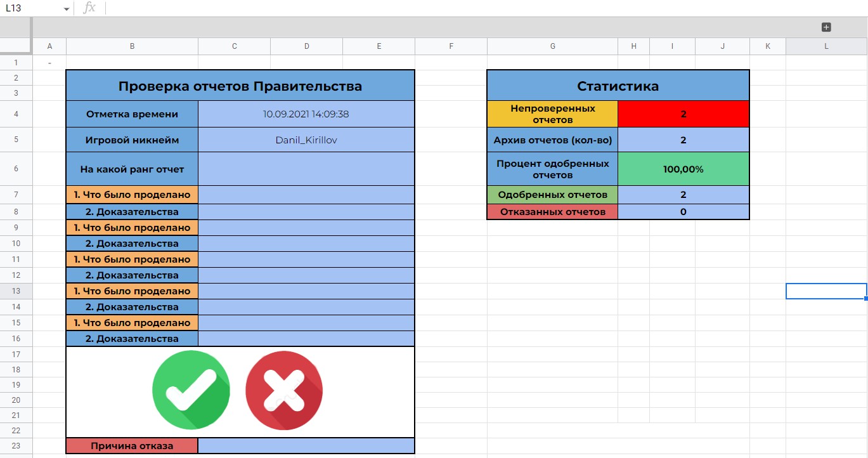Viewport: 868px width, 458px height.
Task: Select column H header
Action: (634, 46)
